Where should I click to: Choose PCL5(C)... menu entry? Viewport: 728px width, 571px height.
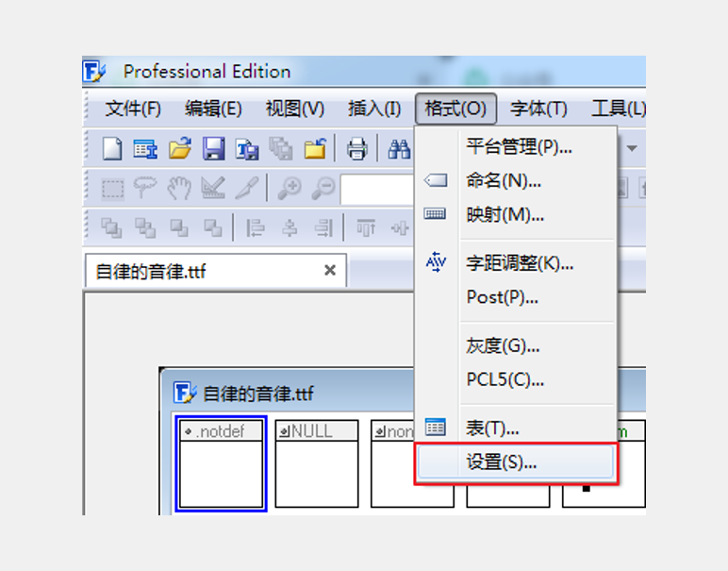pyautogui.click(x=516, y=379)
